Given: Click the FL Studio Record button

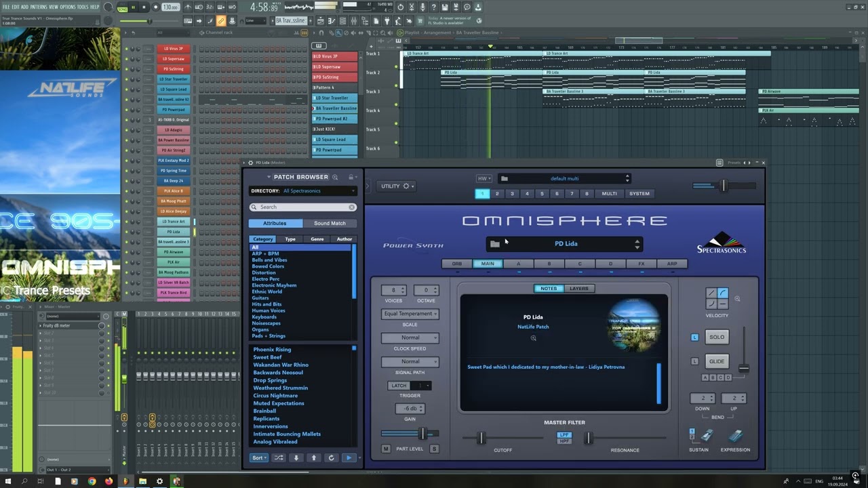Looking at the screenshot, I should 155,7.
